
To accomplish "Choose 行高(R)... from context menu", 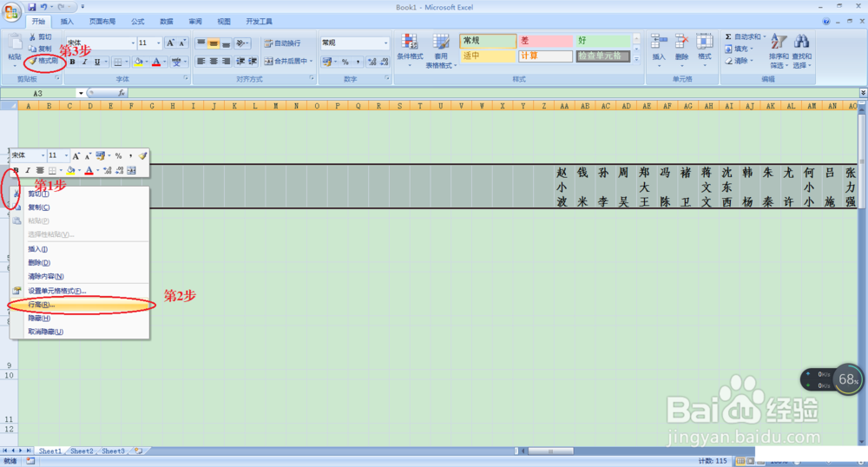I will 80,305.
